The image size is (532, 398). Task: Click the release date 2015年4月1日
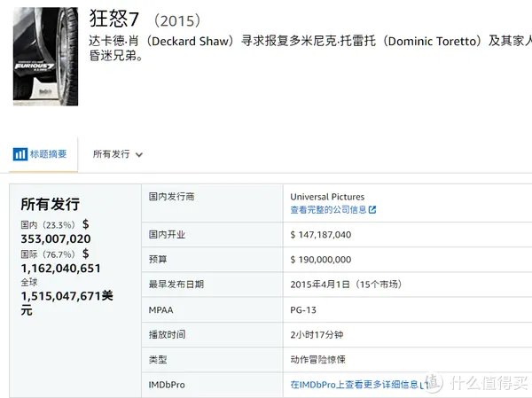(320, 285)
